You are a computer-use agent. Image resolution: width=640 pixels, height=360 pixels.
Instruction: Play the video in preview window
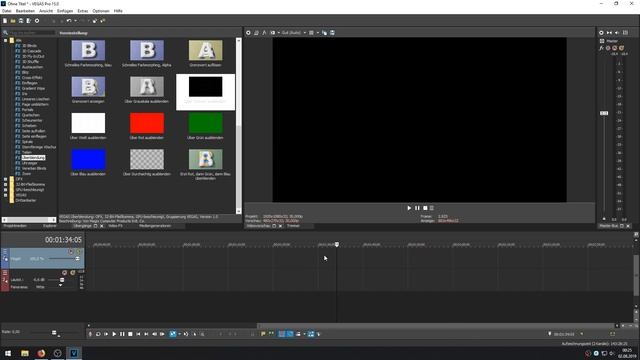(409, 208)
